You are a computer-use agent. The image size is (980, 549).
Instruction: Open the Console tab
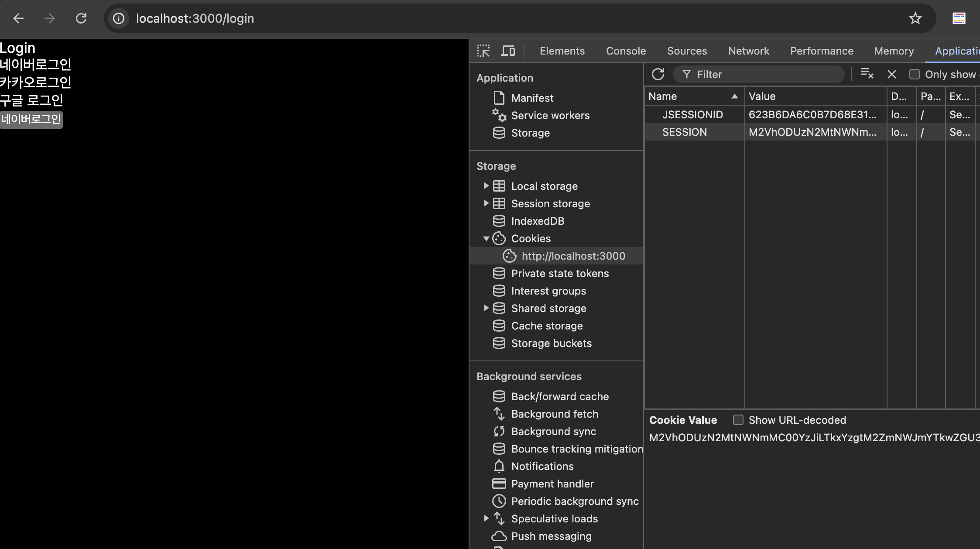tap(626, 51)
